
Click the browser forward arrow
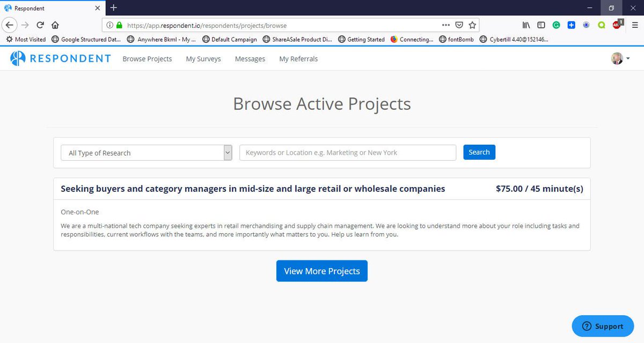(25, 25)
